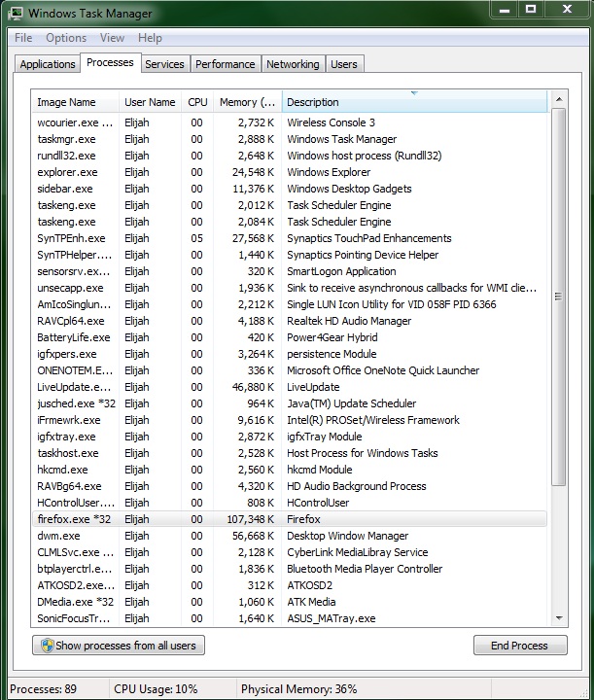Select the taskmgr.exe process
Image resolution: width=594 pixels, height=700 pixels.
pos(289,139)
